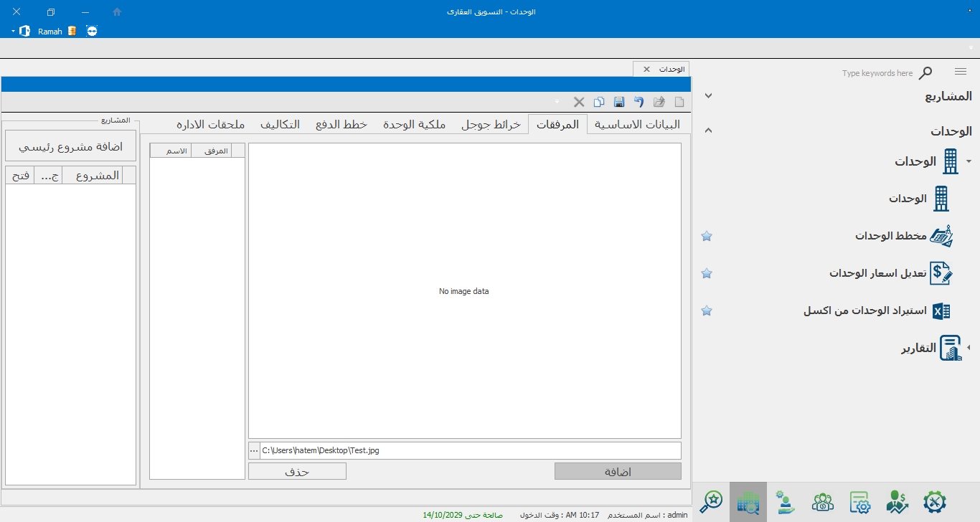The image size is (980, 522).
Task: Toggle favorite star for استيراد الوحدات من اكسل
Action: coord(707,310)
